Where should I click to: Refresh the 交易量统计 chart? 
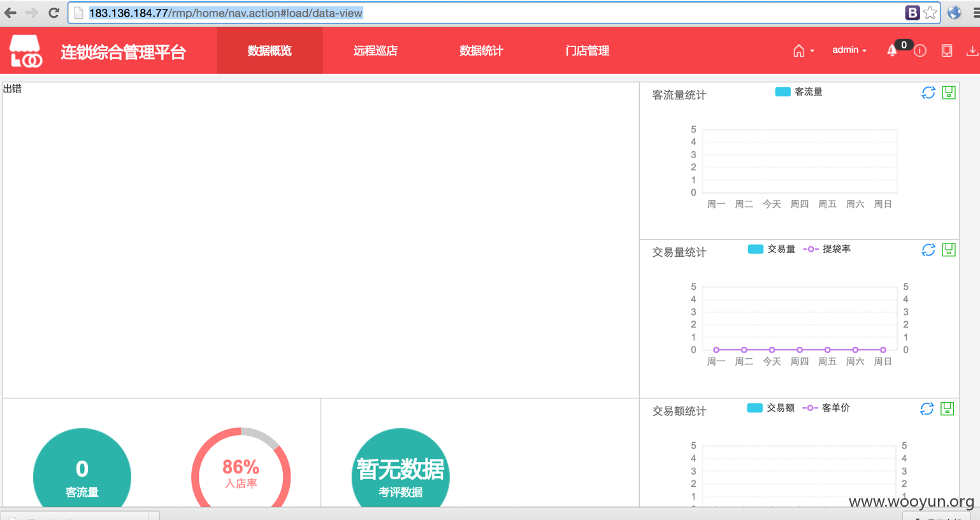point(928,250)
